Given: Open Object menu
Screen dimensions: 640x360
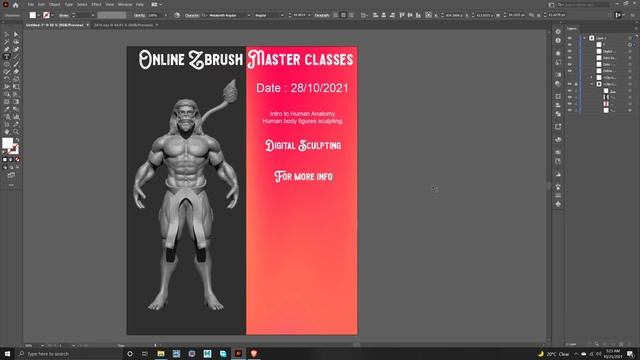Looking at the screenshot, I should 55,4.
